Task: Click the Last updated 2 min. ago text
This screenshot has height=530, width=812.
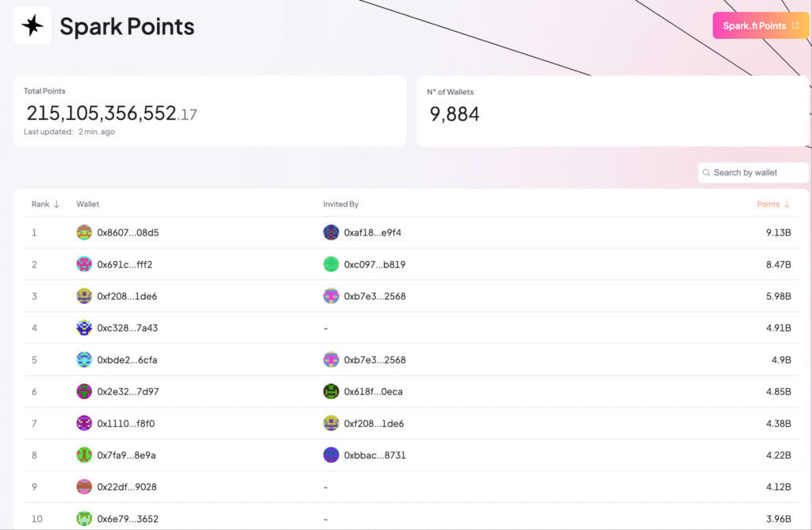Action: pos(70,132)
